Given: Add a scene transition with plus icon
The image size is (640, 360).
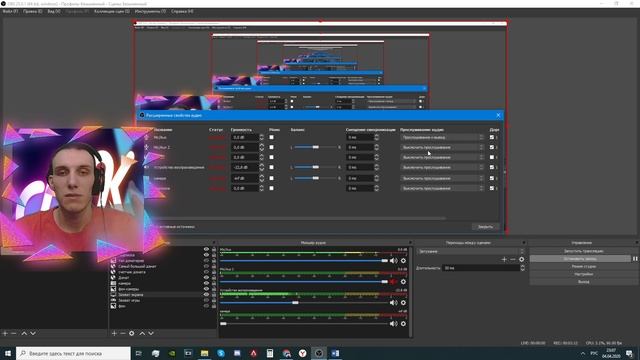Looking at the screenshot, I should 504,259.
